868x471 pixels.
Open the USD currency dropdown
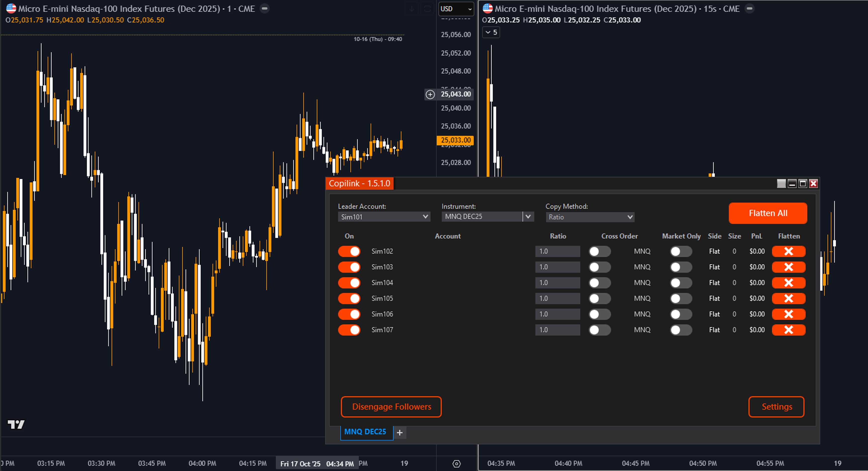[x=456, y=9]
